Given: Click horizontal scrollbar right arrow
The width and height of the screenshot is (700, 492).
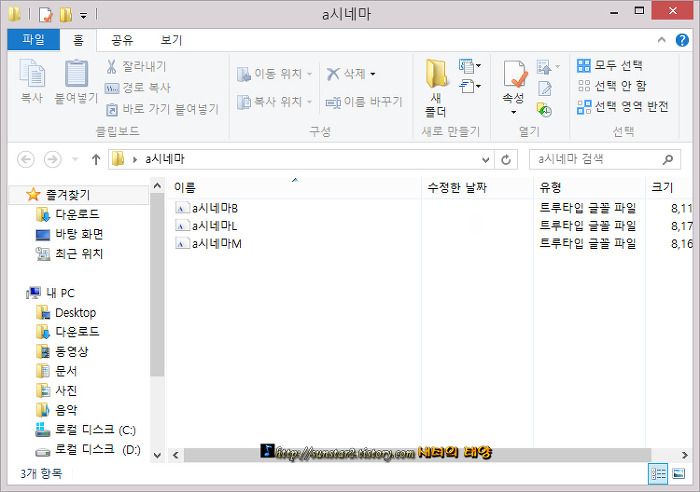Looking at the screenshot, I should point(685,455).
